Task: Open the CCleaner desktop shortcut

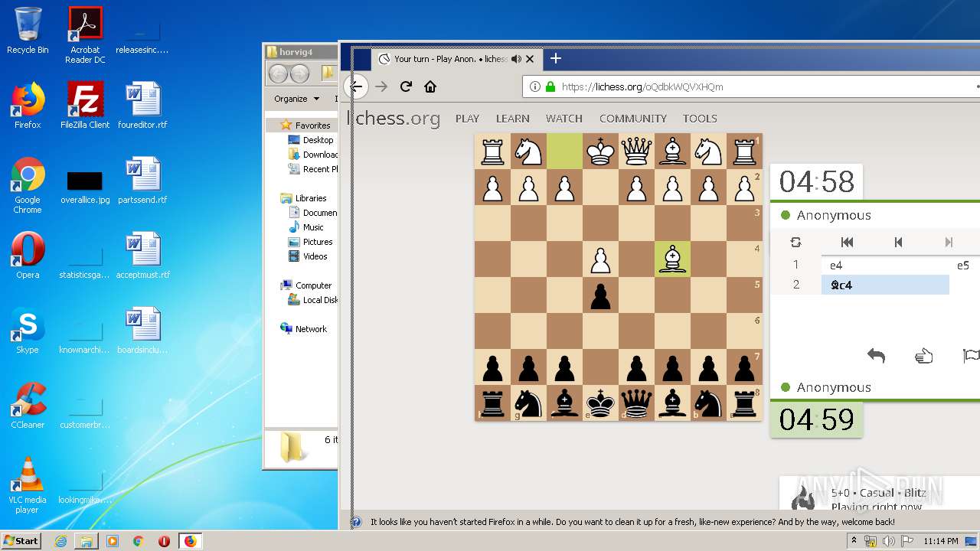Action: tap(28, 406)
